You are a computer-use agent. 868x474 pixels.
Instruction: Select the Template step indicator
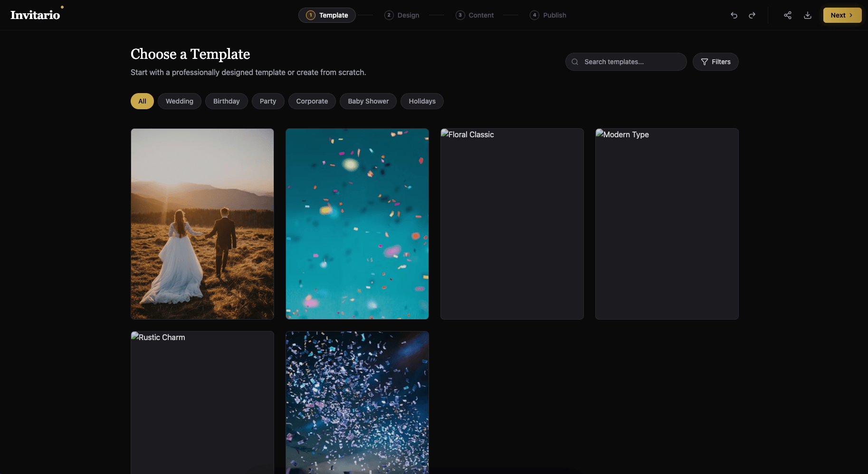(327, 15)
